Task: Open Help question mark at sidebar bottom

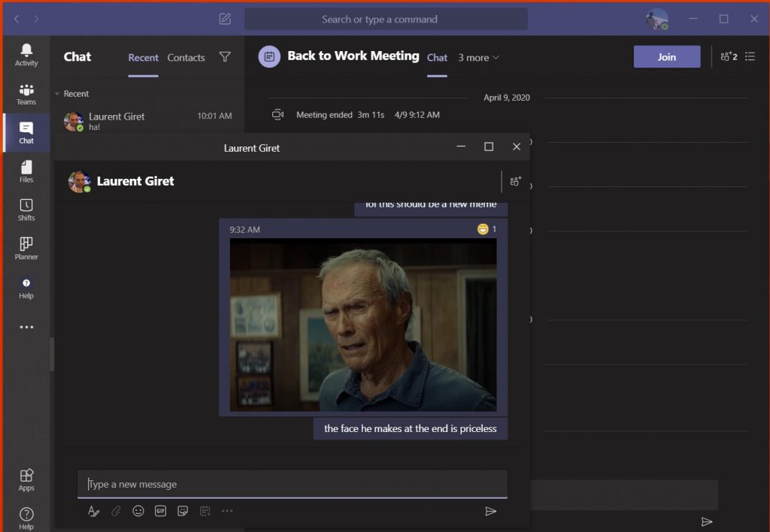Action: point(26,518)
